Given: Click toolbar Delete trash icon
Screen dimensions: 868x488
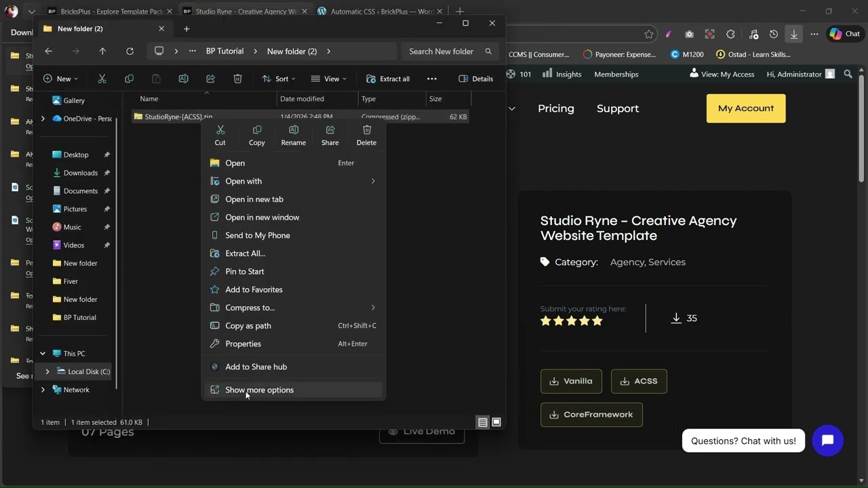Looking at the screenshot, I should (x=237, y=79).
